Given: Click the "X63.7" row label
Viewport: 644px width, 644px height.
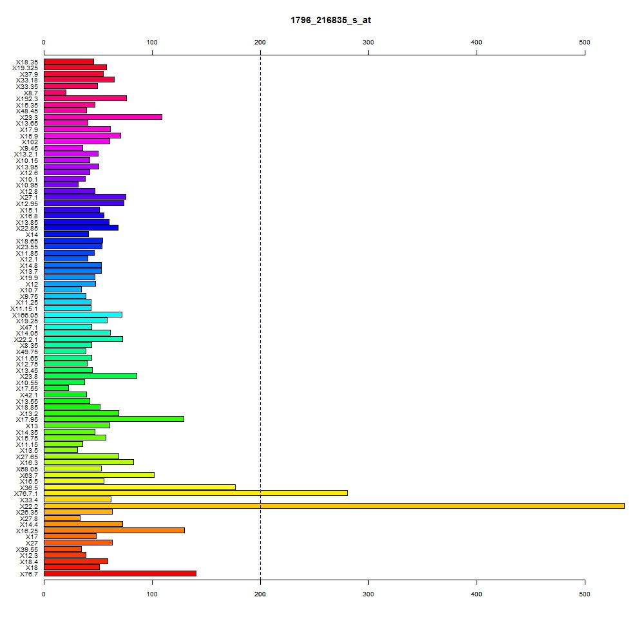Looking at the screenshot, I should coord(29,476).
